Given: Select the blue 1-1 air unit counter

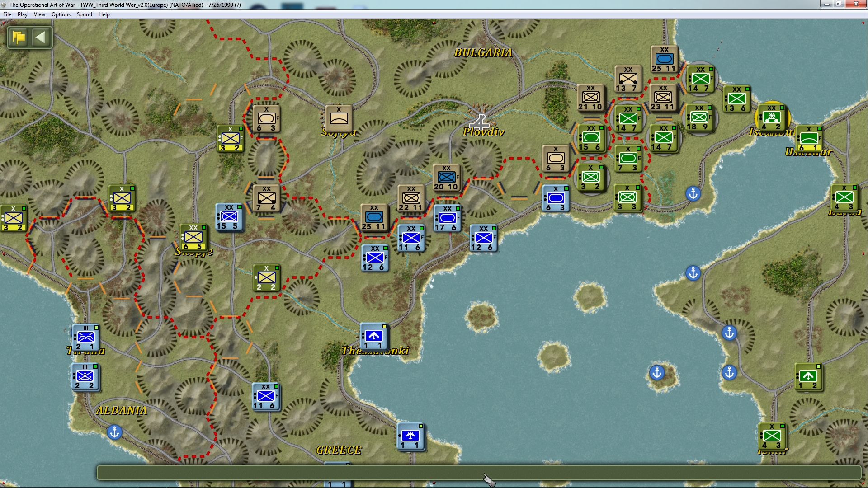Looking at the screenshot, I should click(x=410, y=436).
